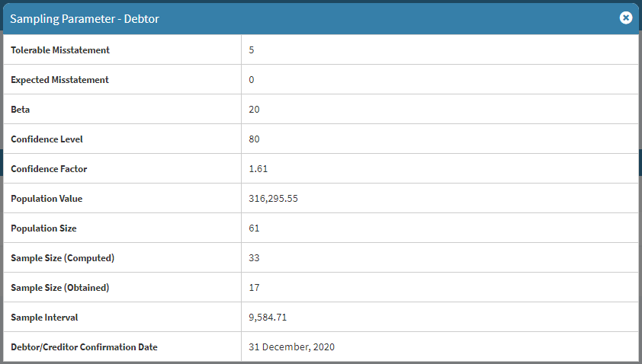Select the Confidence Level label
642x364 pixels.
coord(47,139)
